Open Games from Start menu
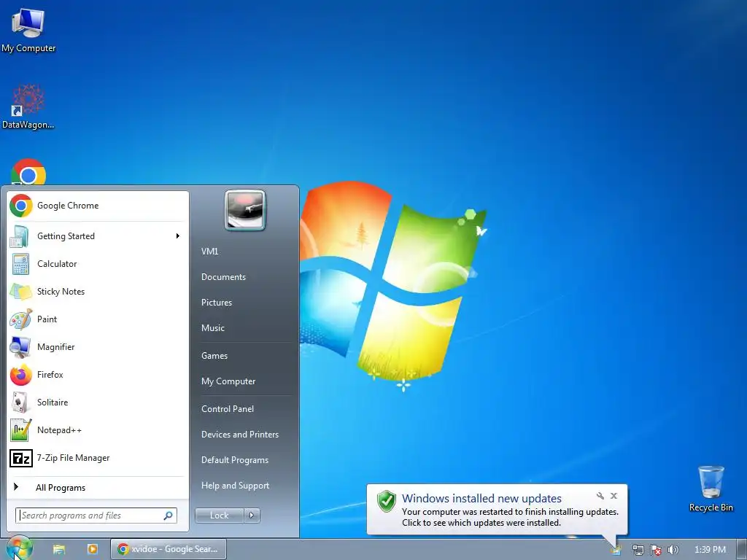The height and width of the screenshot is (560, 747). coord(214,356)
